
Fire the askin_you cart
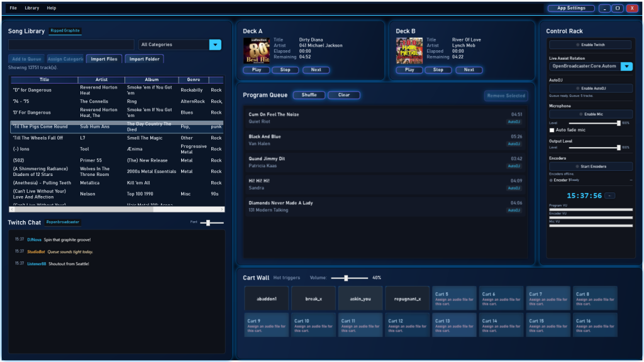[x=360, y=299]
